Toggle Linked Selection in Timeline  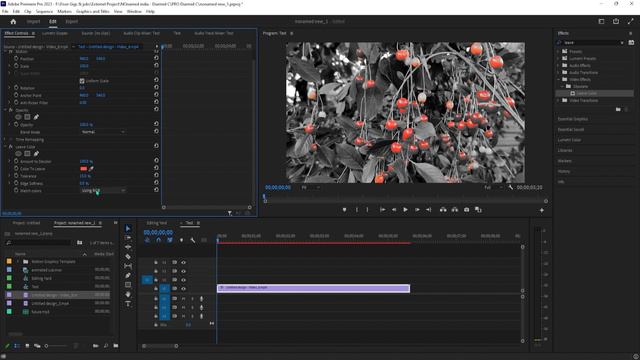point(170,240)
